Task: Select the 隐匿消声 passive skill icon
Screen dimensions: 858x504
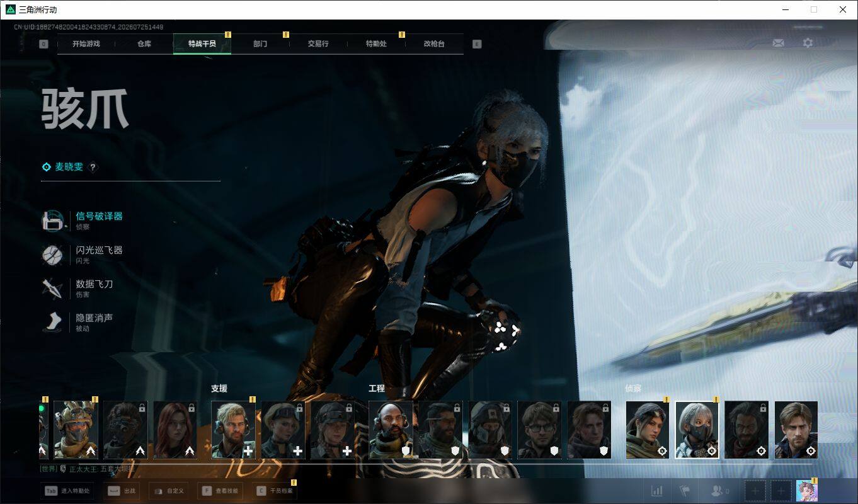Action: 52,323
